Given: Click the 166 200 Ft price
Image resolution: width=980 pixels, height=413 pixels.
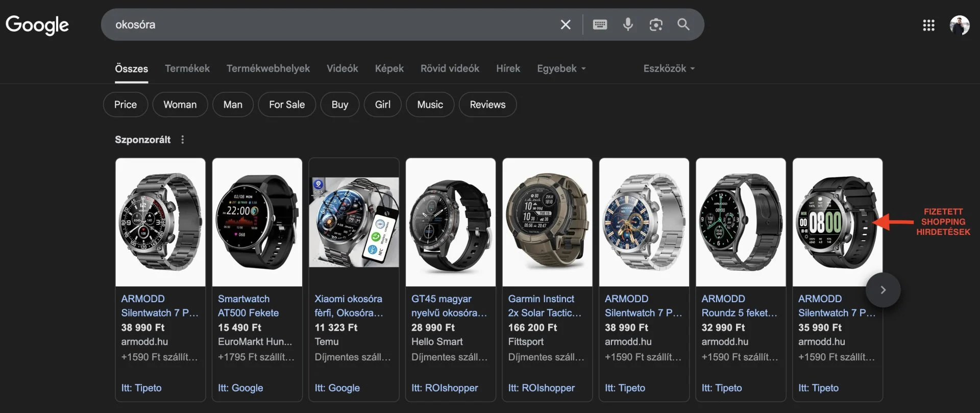Looking at the screenshot, I should tap(532, 327).
